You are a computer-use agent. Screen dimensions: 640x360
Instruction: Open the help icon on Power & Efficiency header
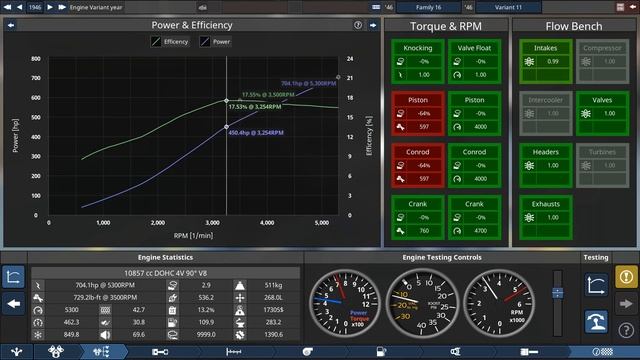pos(358,25)
